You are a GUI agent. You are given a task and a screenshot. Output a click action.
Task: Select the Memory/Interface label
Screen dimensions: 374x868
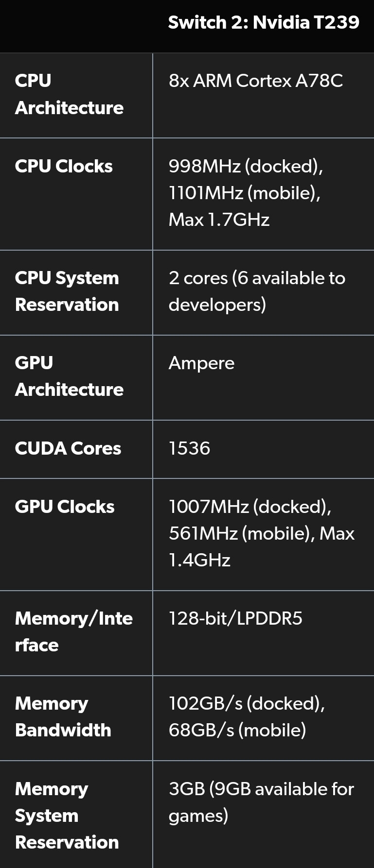click(74, 632)
